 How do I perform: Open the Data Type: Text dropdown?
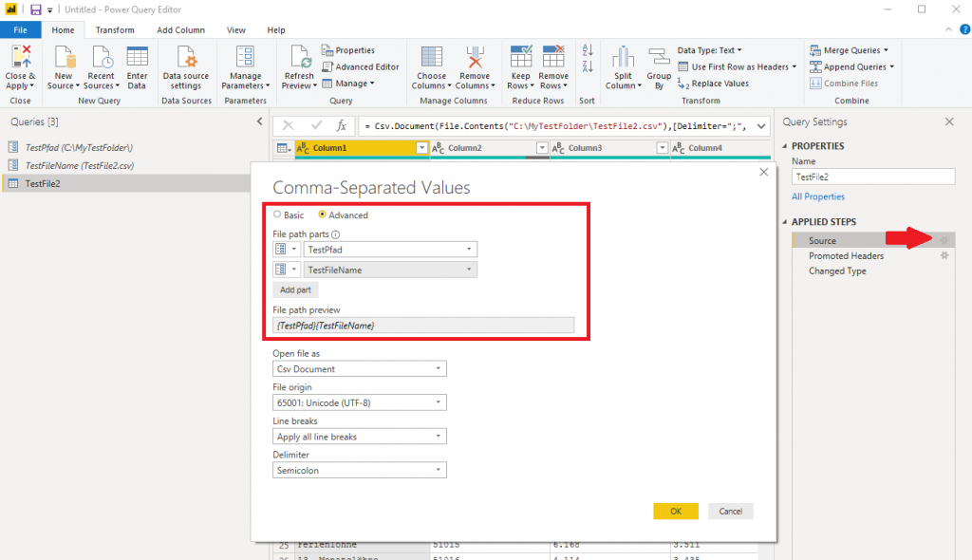[710, 50]
